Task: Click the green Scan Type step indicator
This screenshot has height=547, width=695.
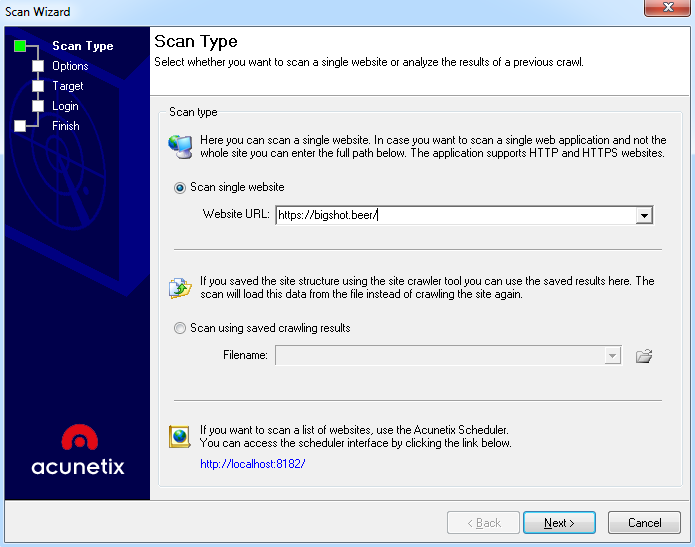Action: tap(20, 46)
